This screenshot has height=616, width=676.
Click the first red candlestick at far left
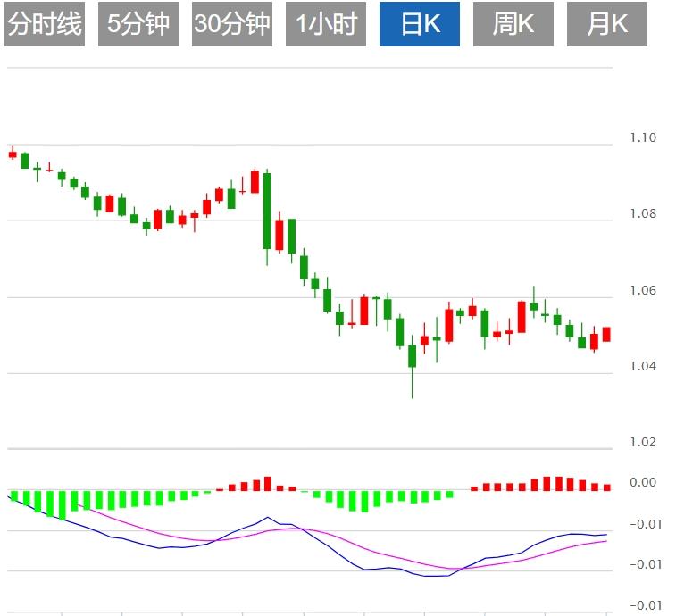(x=13, y=154)
